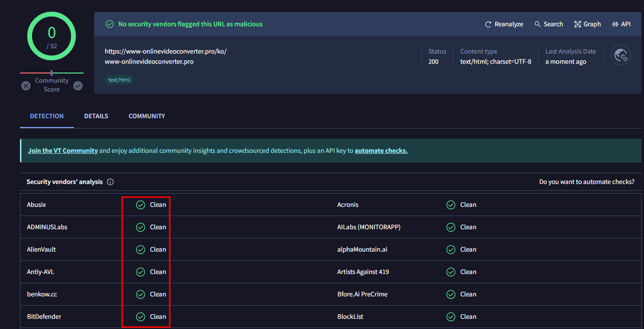Click the full URL ending in /ko/
Viewport: 644px width, 329px height.
point(165,52)
